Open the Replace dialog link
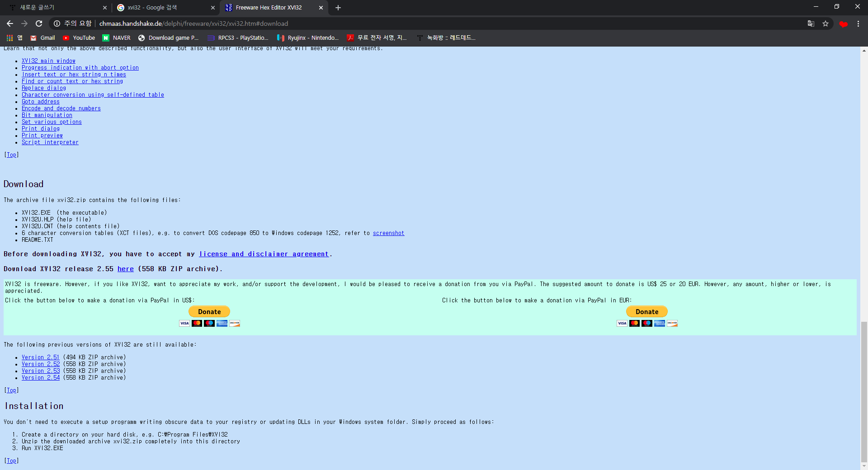Image resolution: width=868 pixels, height=470 pixels. tap(44, 88)
